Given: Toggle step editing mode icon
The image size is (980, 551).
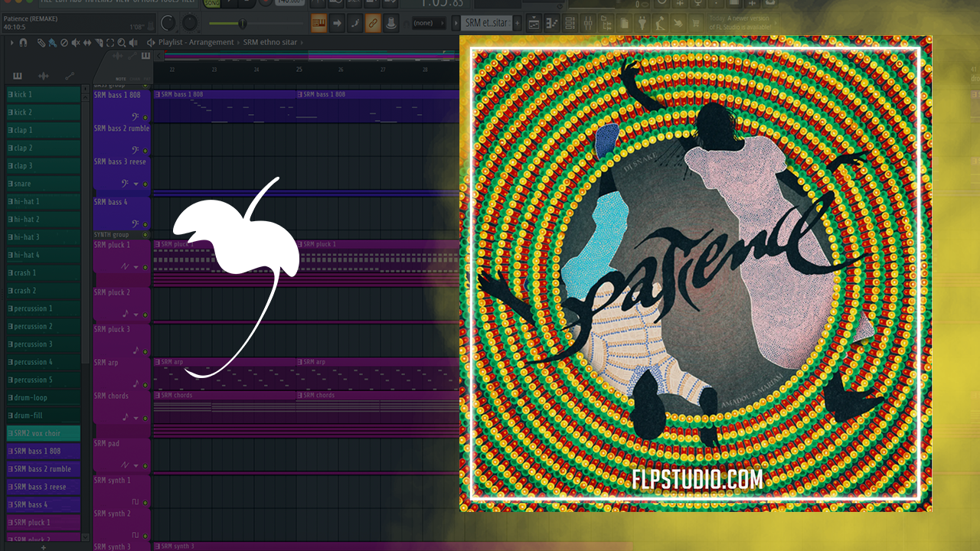Looking at the screenshot, I should tap(355, 23).
